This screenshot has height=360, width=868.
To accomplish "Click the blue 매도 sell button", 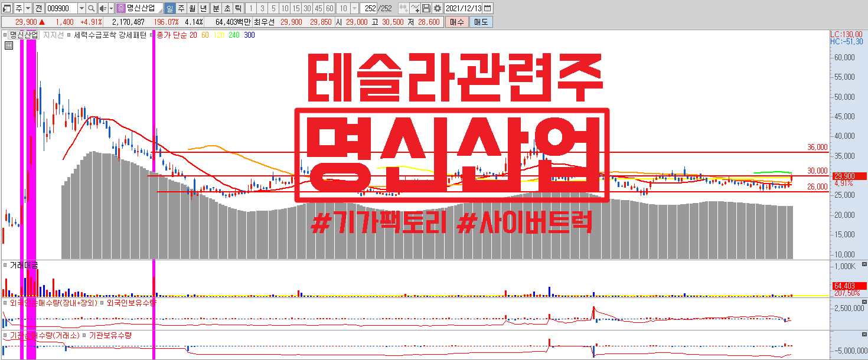I will pyautogui.click(x=481, y=22).
